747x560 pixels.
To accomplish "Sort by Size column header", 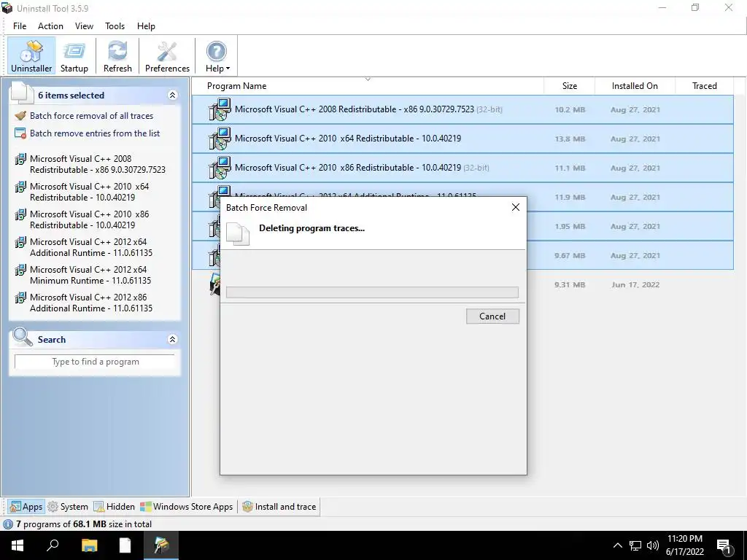I will click(x=569, y=86).
